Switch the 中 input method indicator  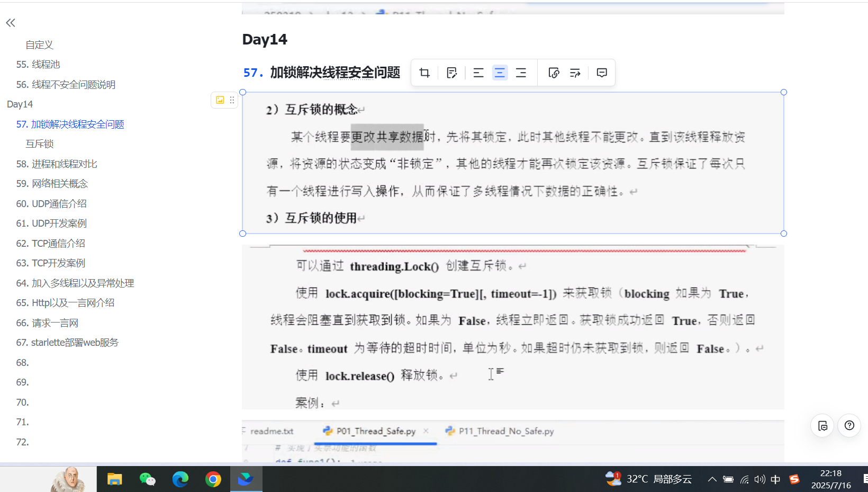click(x=775, y=479)
